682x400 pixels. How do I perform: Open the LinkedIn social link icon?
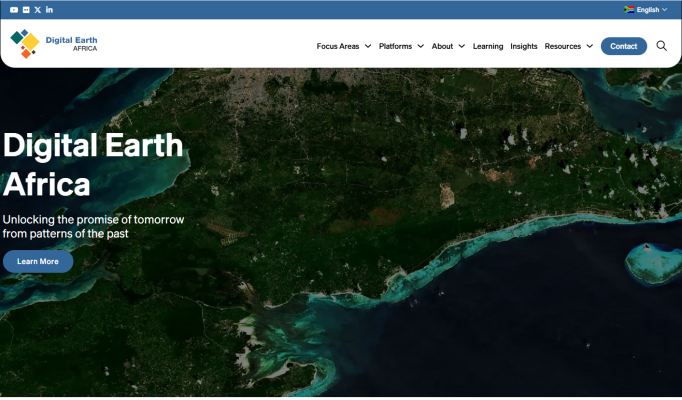point(49,10)
